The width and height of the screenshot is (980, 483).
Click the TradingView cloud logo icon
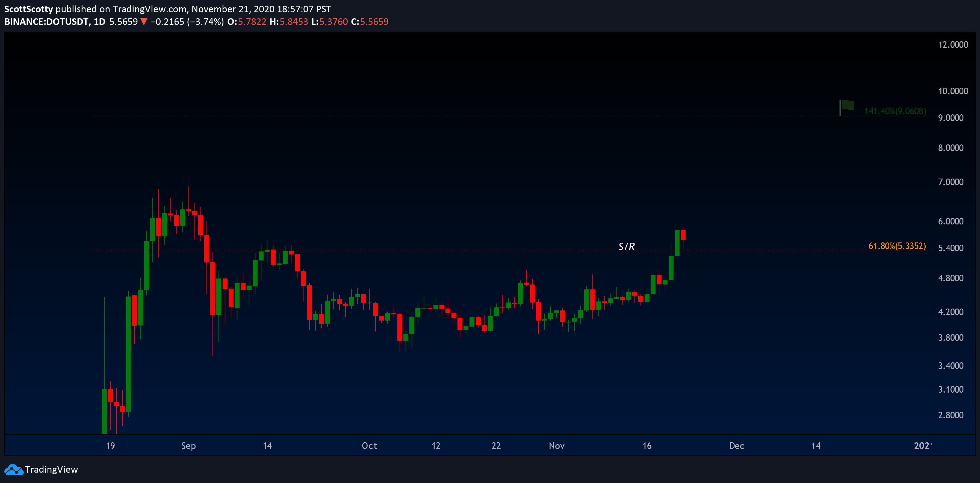[x=14, y=470]
